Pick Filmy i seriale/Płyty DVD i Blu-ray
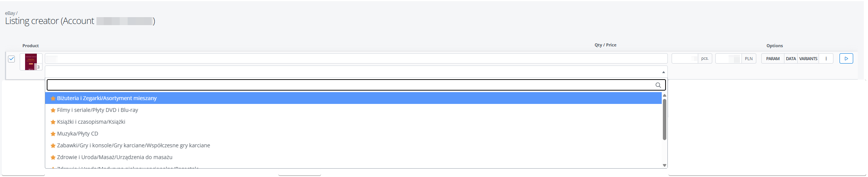This screenshot has width=868, height=177. (x=98, y=110)
